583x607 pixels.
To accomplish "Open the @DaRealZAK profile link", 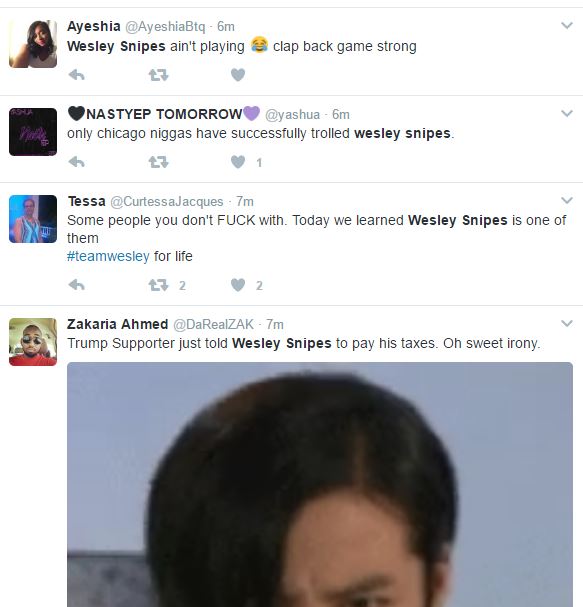I will click(213, 324).
